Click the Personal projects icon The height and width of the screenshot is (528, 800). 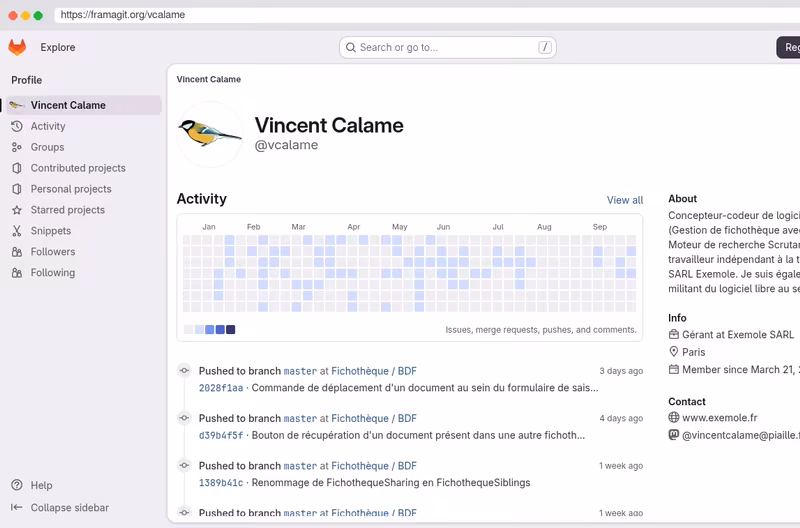click(17, 189)
